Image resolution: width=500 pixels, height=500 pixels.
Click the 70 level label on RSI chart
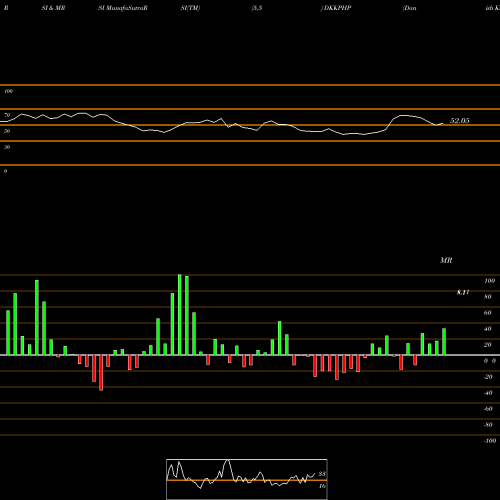pyautogui.click(x=7, y=115)
